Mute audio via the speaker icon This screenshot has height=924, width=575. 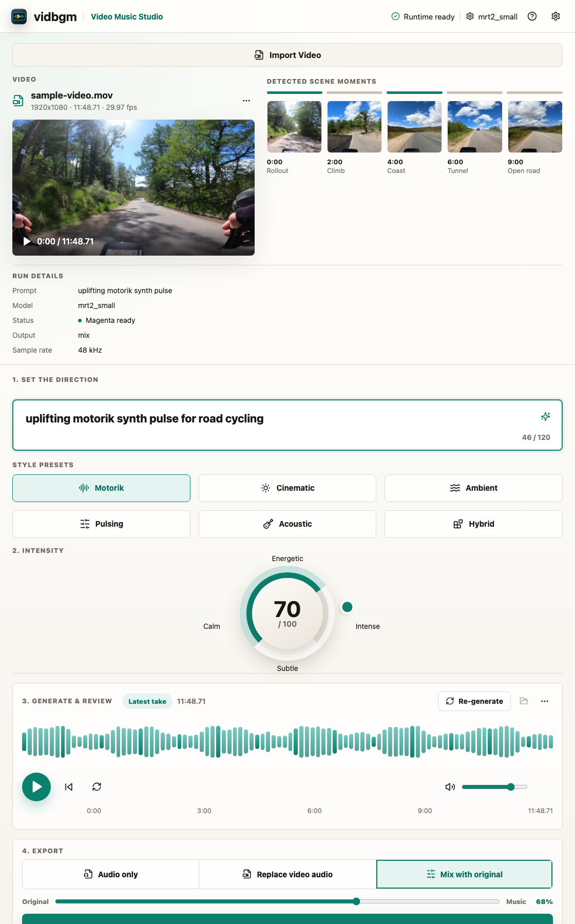coord(450,787)
